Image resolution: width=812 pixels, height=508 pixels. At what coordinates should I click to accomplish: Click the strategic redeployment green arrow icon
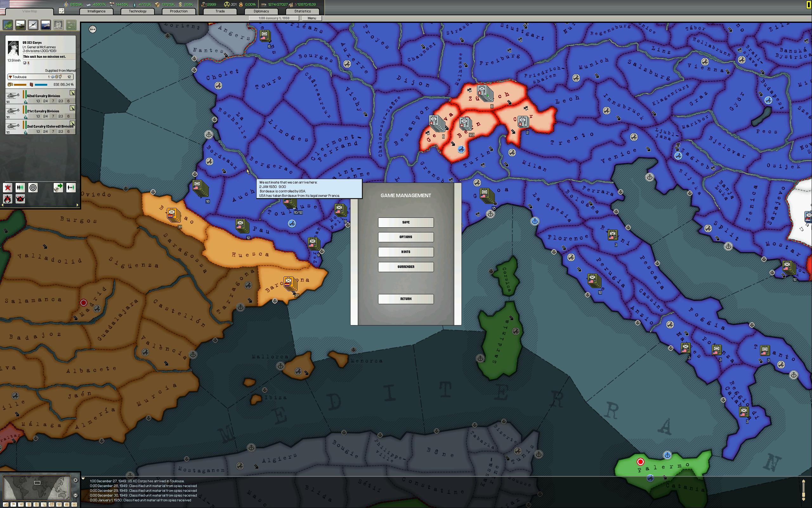point(58,187)
